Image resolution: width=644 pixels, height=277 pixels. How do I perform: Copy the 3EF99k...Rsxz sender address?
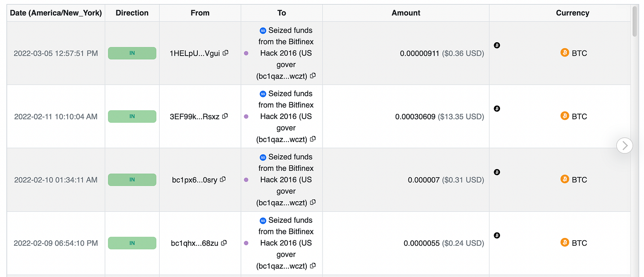(x=225, y=116)
